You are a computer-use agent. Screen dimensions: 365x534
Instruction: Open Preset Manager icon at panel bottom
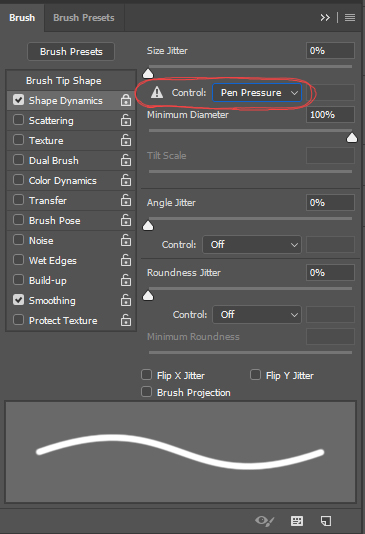(x=297, y=521)
